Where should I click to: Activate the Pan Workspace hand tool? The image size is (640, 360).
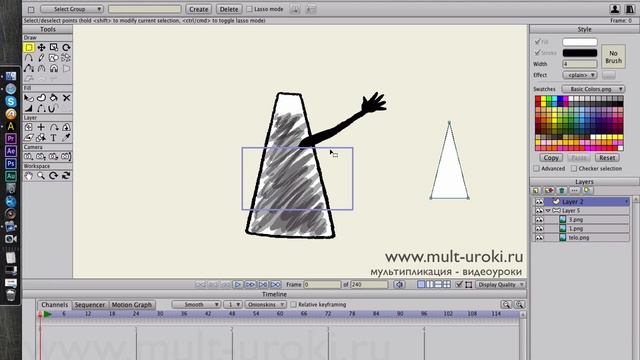29,176
